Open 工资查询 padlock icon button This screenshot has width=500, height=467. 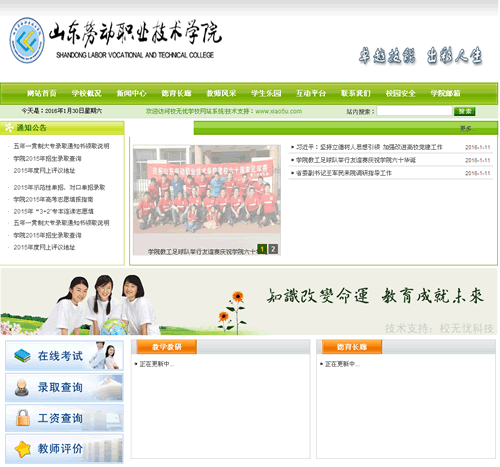pos(64,418)
